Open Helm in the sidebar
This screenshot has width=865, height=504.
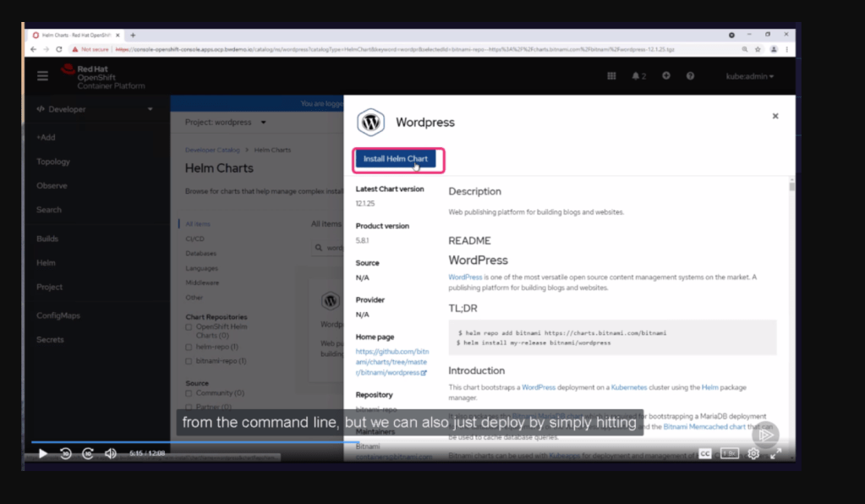[46, 263]
